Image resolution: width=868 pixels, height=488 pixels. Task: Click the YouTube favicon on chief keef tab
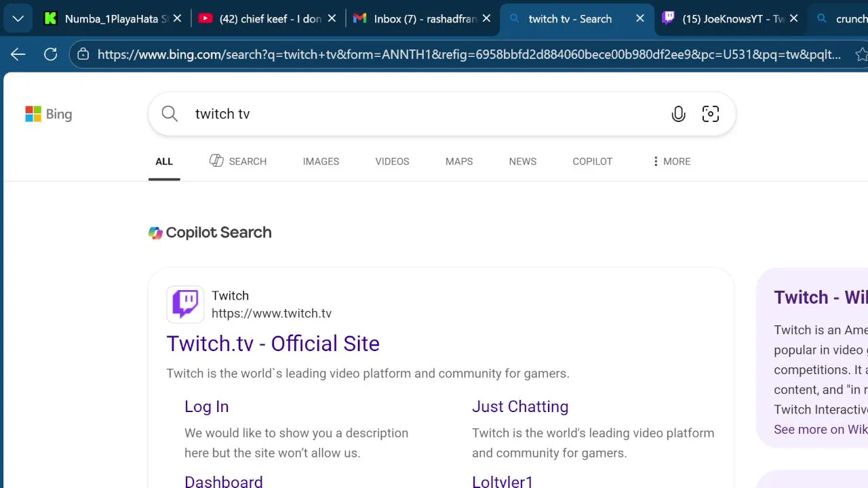pyautogui.click(x=205, y=19)
